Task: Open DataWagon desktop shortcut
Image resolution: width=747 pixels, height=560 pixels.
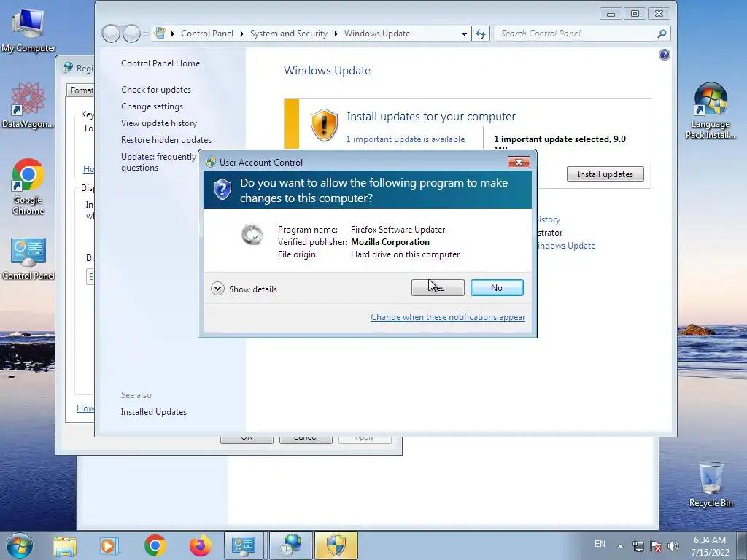Action: (x=28, y=105)
